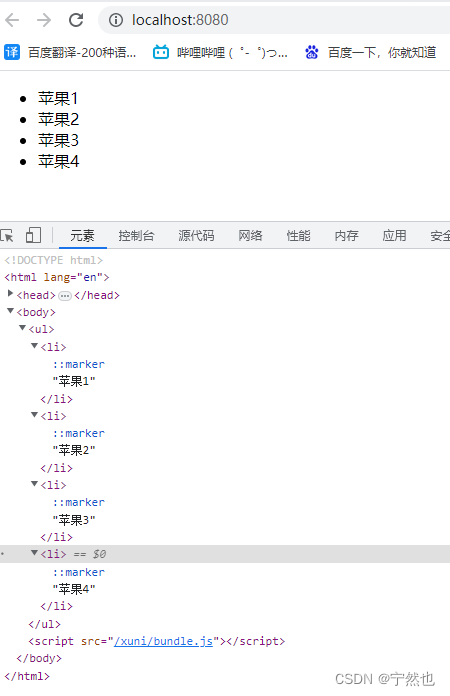Click the 译 translate icon in bookmarks
The width and height of the screenshot is (450, 696).
12,52
